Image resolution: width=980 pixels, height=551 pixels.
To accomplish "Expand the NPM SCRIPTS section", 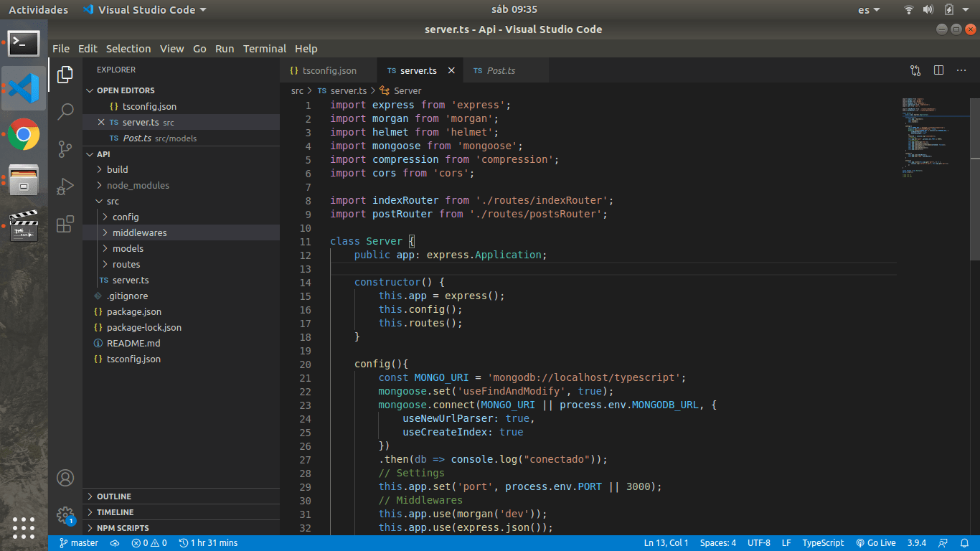I will click(123, 528).
